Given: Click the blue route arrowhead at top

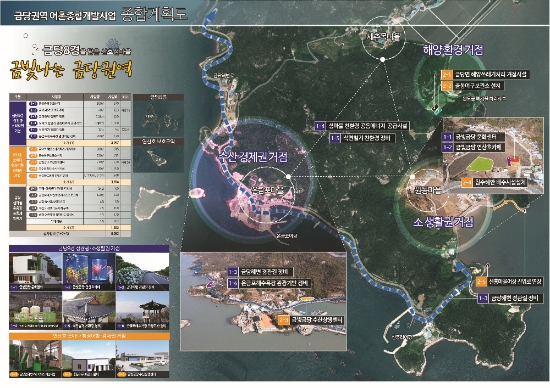Looking at the screenshot, I should click(x=212, y=16).
